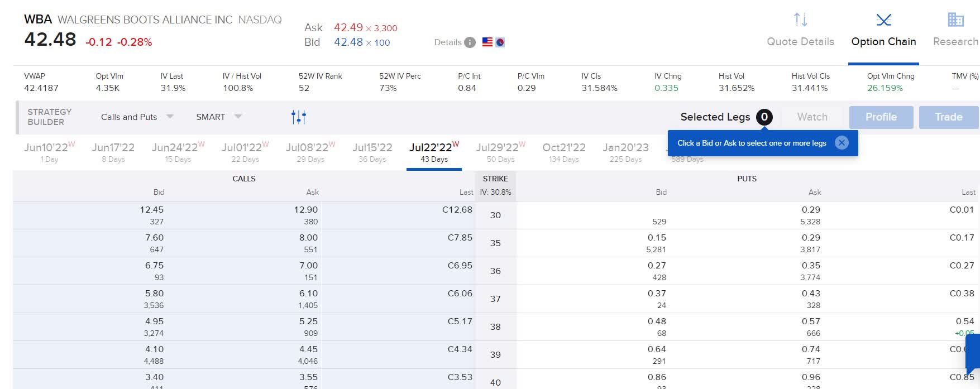Select put ask 0.43 at strike 37

(x=811, y=294)
